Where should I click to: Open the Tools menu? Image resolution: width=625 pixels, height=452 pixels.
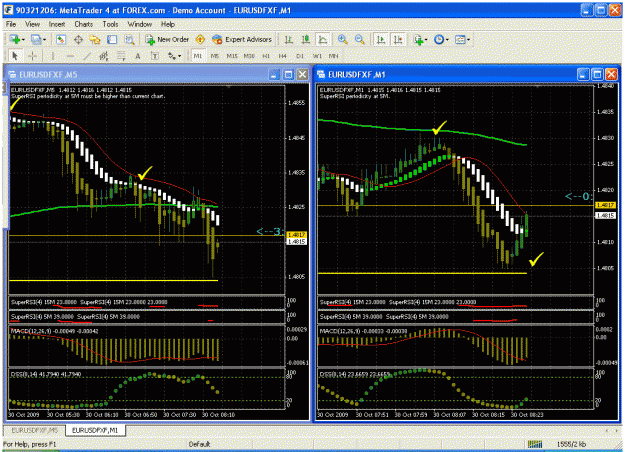click(110, 24)
